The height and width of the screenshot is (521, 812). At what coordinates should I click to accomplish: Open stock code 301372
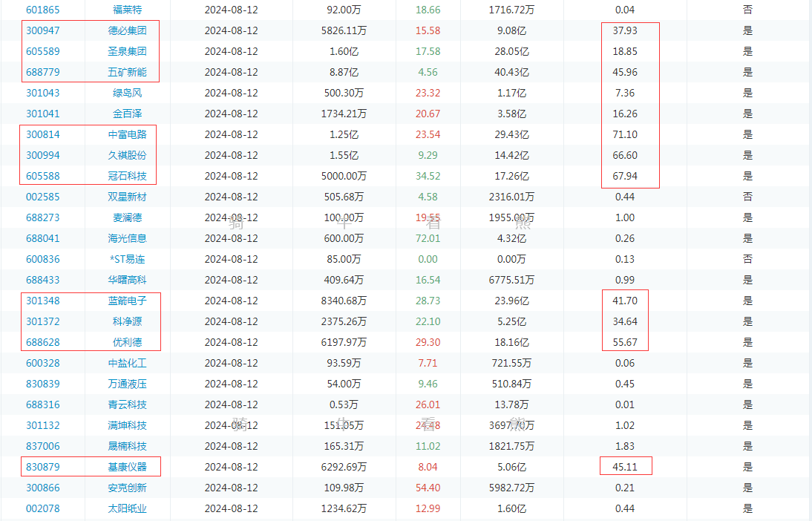click(43, 321)
